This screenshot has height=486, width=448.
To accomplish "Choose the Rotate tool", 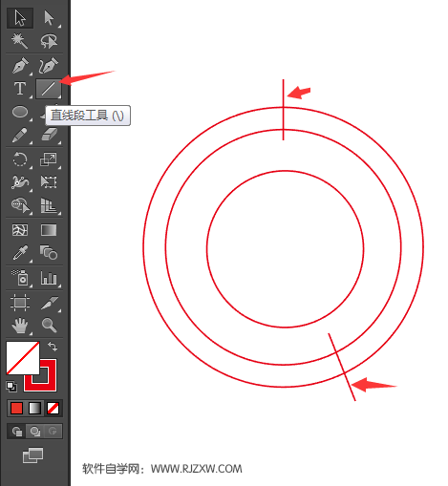I will click(20, 158).
